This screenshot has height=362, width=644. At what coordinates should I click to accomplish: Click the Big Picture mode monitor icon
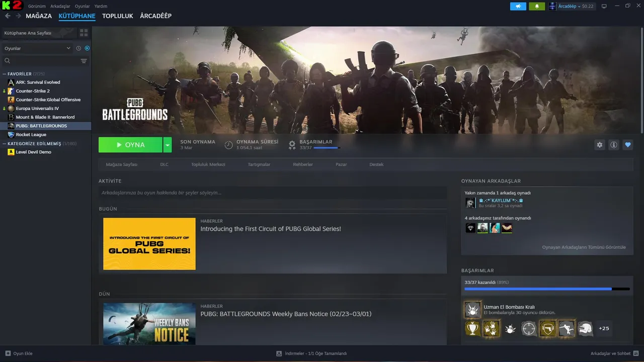click(x=604, y=6)
